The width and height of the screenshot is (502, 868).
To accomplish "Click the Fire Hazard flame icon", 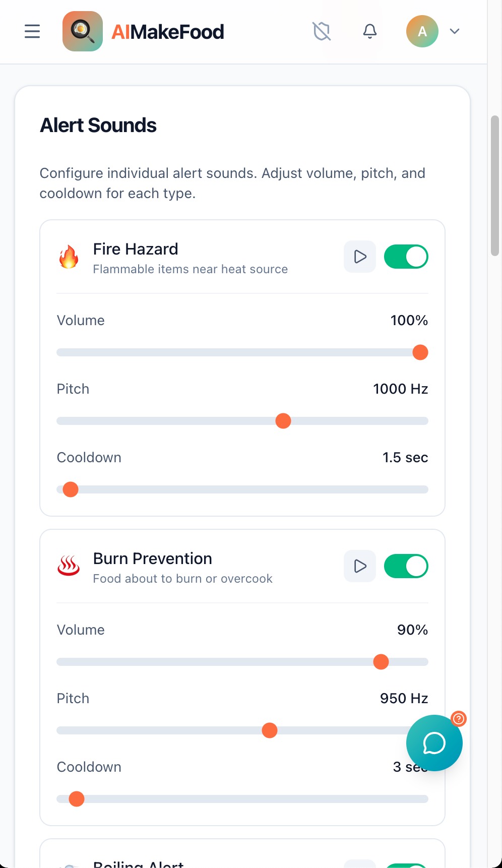I will tap(69, 257).
